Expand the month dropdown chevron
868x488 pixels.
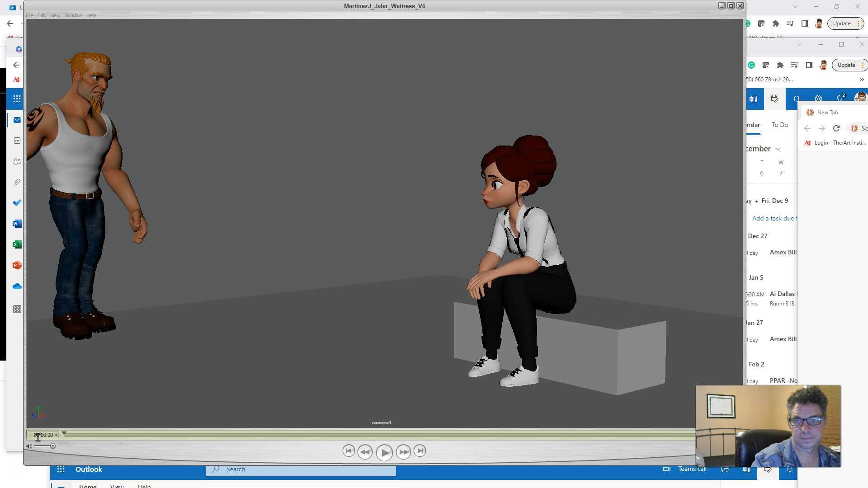778,149
